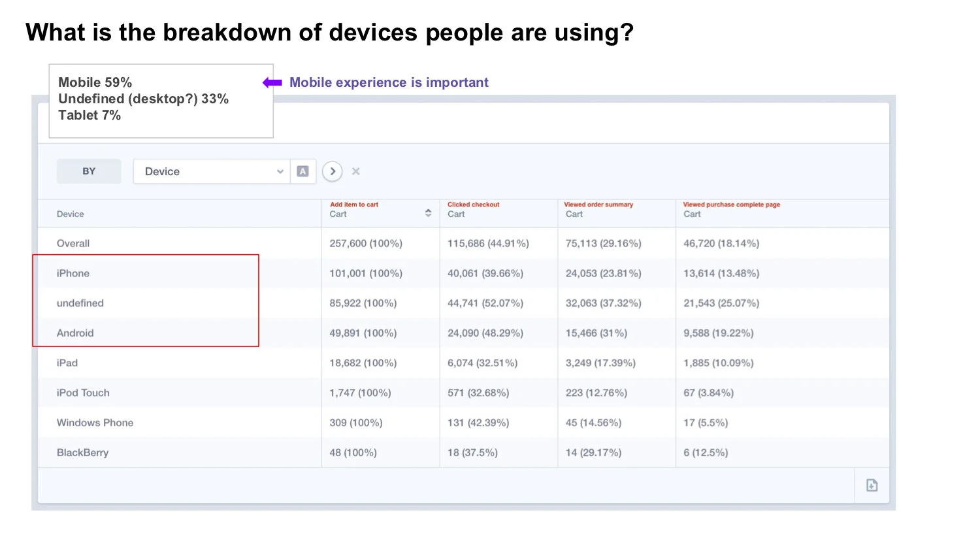The width and height of the screenshot is (980, 551).
Task: Click the 46,720 (18.14%) cell
Action: coord(721,243)
